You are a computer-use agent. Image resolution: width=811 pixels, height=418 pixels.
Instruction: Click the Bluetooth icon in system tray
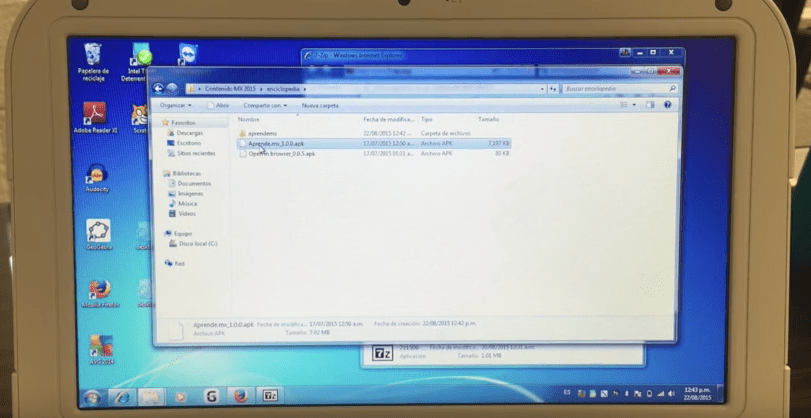tap(626, 394)
